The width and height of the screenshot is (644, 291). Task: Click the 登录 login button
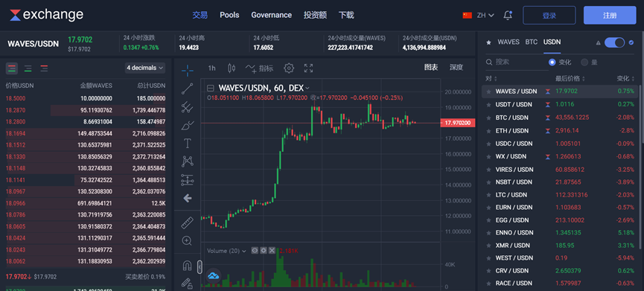pos(549,15)
